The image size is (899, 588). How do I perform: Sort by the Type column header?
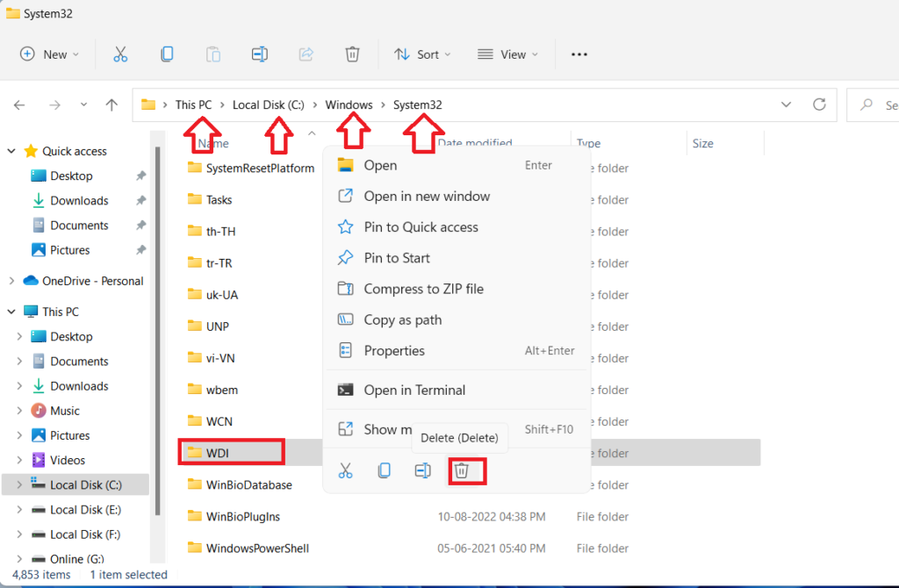[x=629, y=143]
